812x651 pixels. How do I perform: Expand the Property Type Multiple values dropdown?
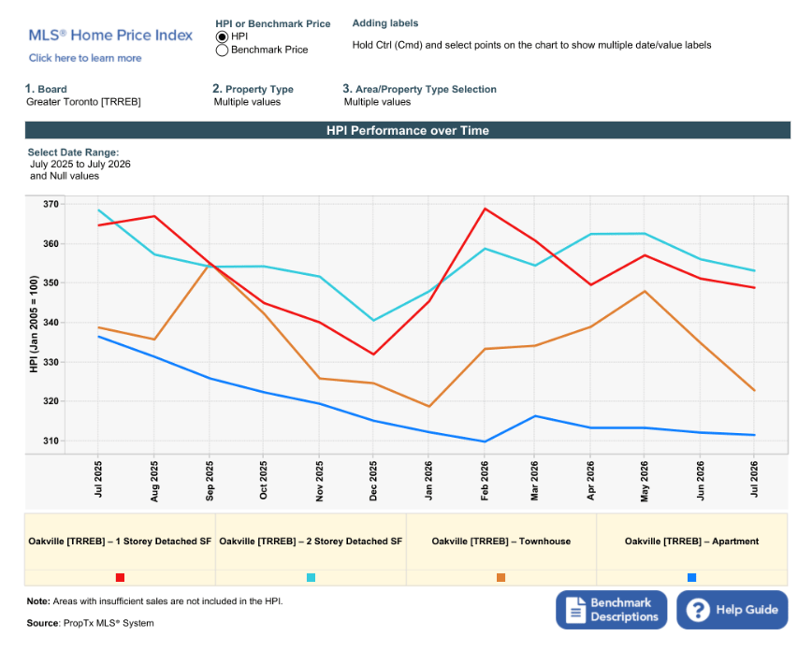tap(247, 102)
